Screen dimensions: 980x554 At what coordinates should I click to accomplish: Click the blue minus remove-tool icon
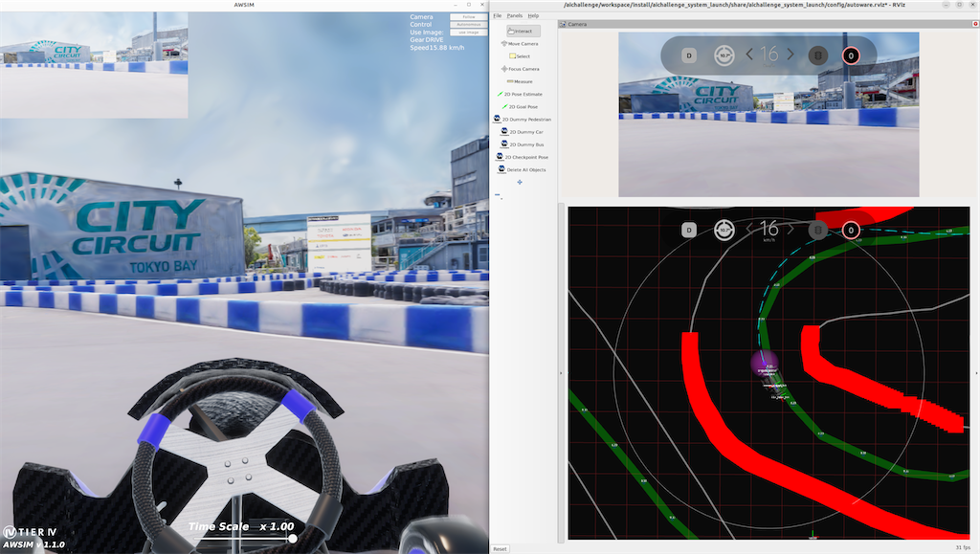point(498,195)
